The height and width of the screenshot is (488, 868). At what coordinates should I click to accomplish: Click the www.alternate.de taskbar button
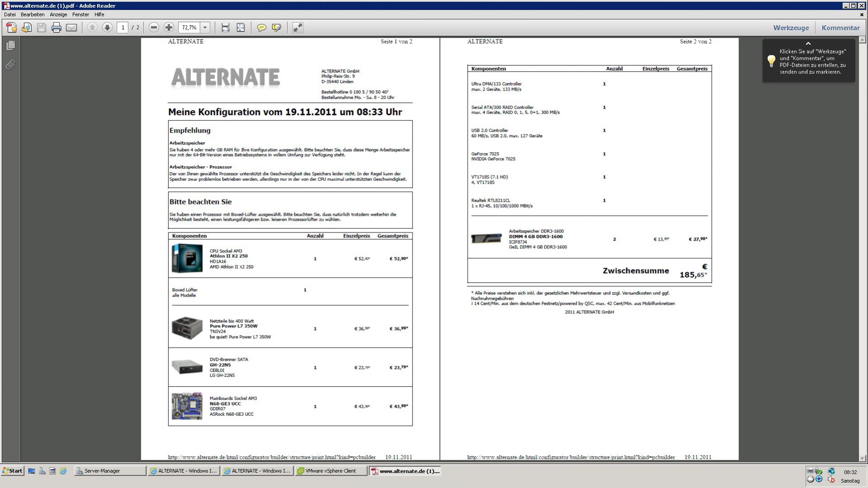(x=405, y=471)
